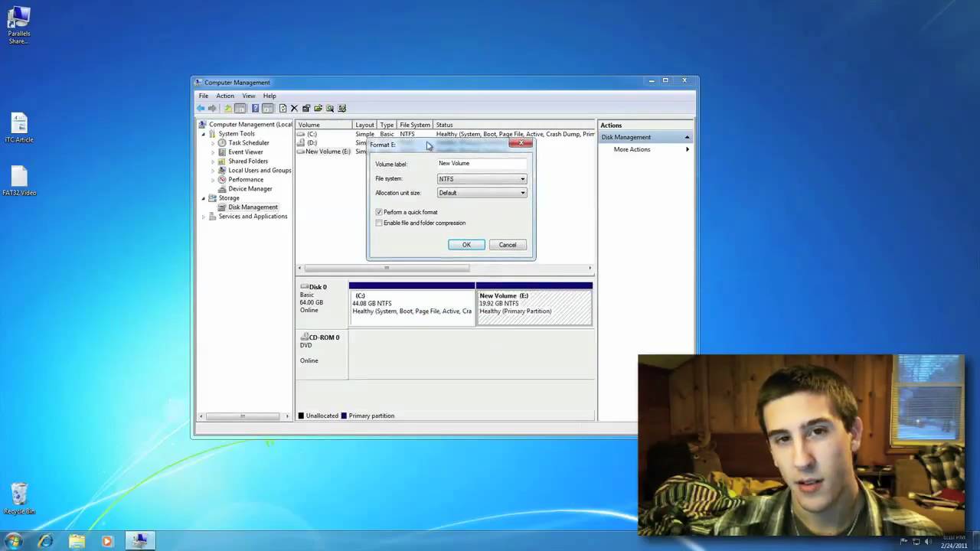
Task: Select the Performance tree node
Action: pos(245,180)
